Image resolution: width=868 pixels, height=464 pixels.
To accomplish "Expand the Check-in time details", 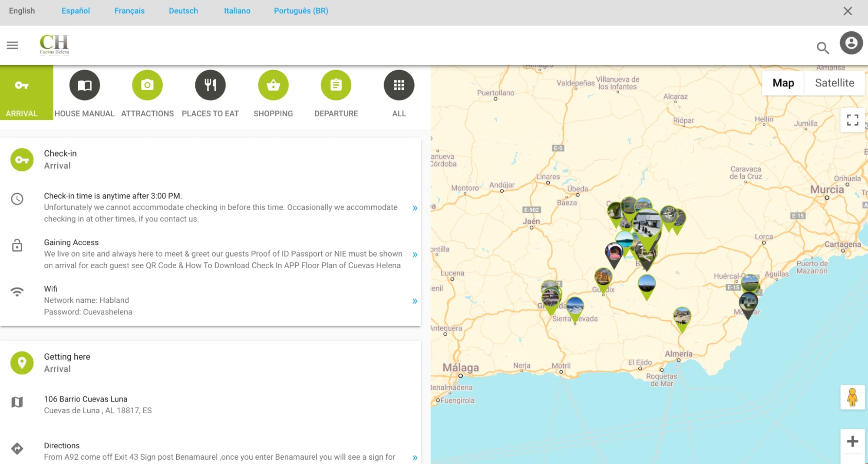I will click(x=415, y=208).
